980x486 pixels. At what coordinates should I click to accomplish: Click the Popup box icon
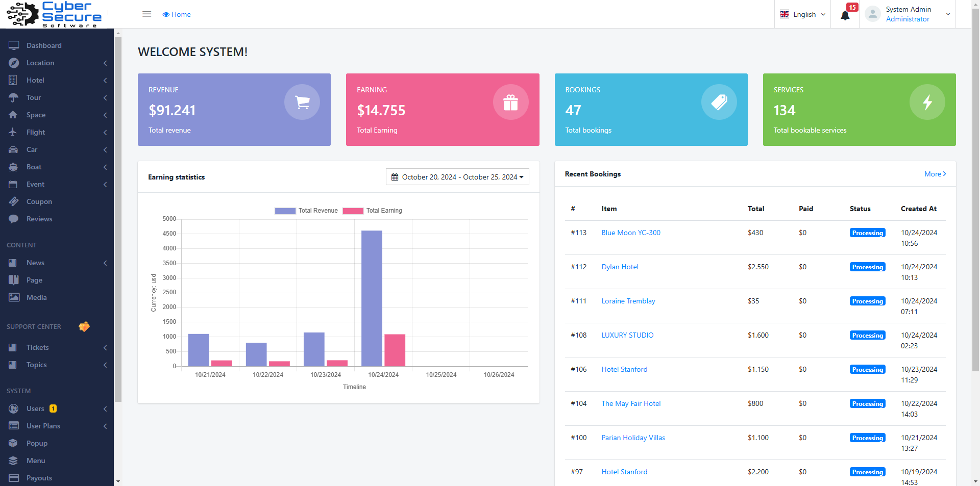(13, 443)
